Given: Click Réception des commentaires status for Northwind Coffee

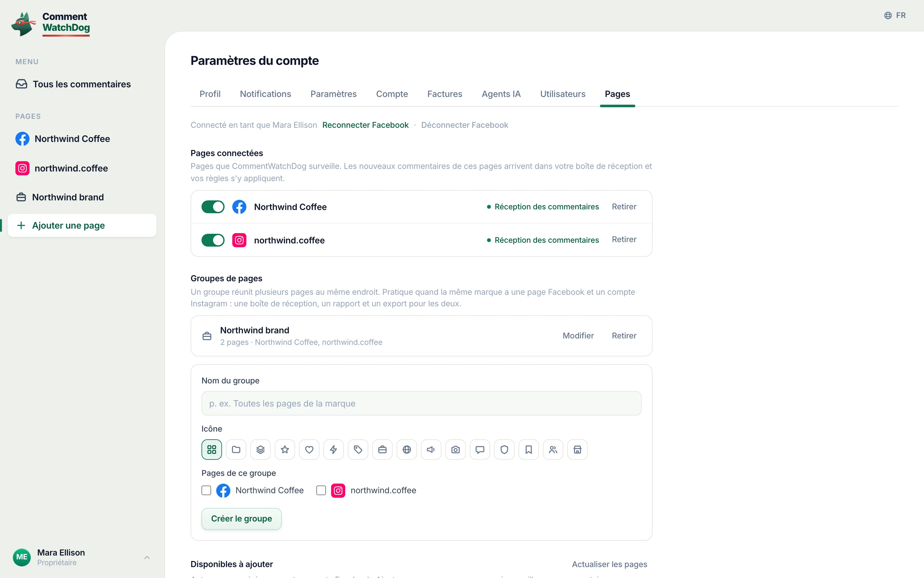Looking at the screenshot, I should (x=543, y=206).
